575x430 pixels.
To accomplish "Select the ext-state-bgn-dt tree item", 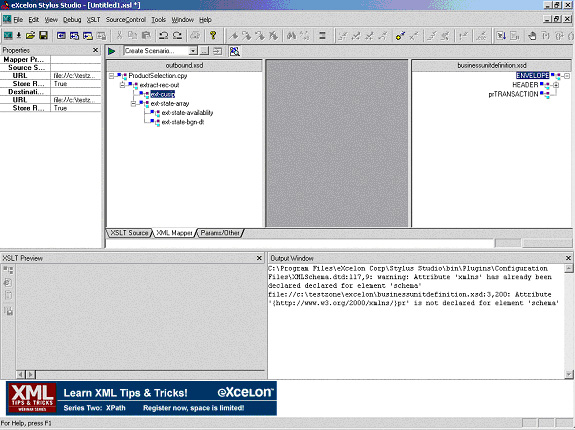I will coord(183,122).
